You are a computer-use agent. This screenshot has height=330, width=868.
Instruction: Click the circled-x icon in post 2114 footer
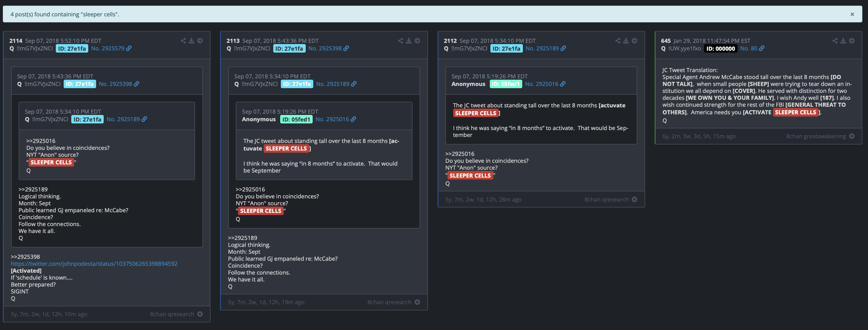pos(200,314)
